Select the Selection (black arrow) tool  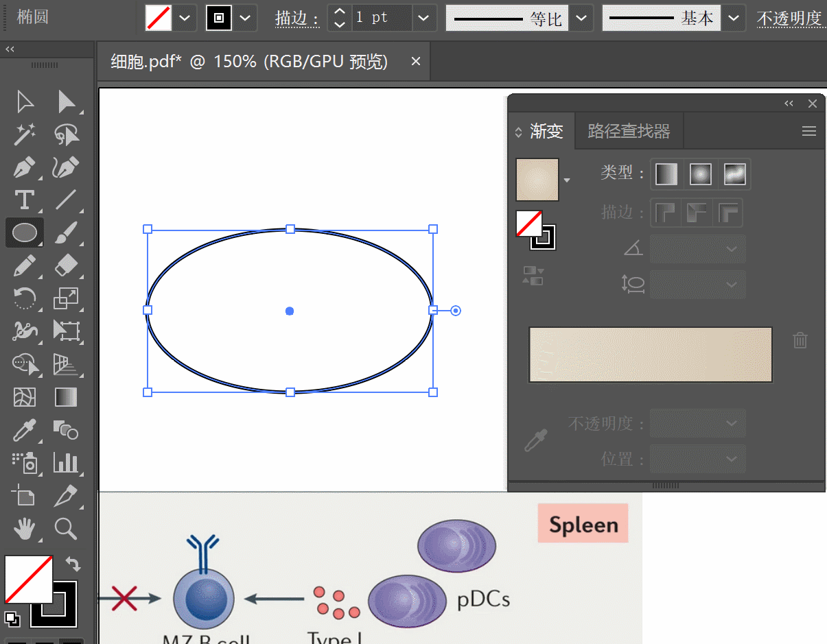click(x=25, y=102)
